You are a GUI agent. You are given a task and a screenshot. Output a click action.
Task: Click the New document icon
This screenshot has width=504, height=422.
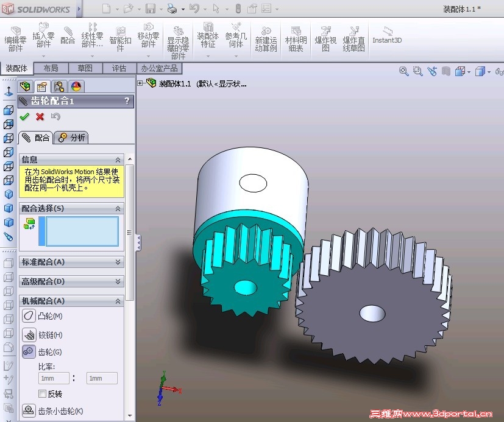click(107, 9)
